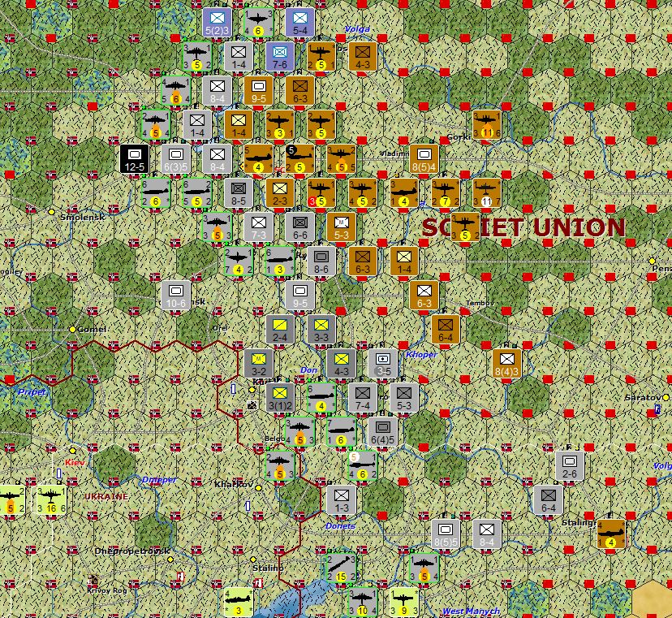Click the UKRAINE region label
The width and height of the screenshot is (672, 618).
click(x=106, y=497)
